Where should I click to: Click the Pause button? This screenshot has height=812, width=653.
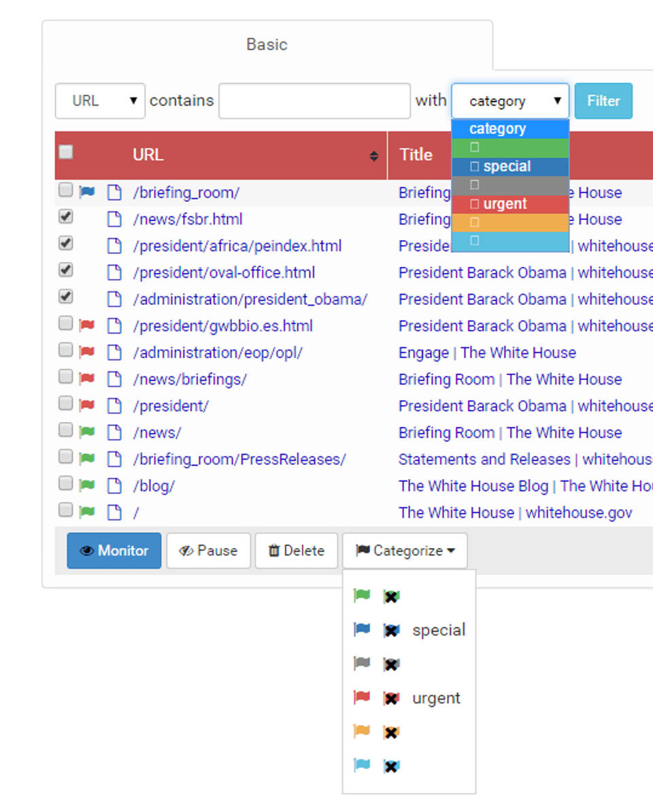point(209,551)
